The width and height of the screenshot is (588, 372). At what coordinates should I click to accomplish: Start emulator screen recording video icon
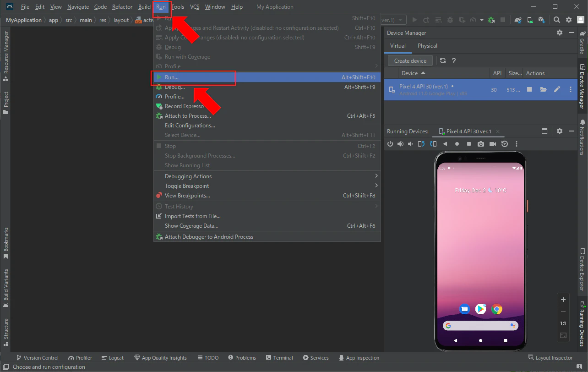point(493,144)
